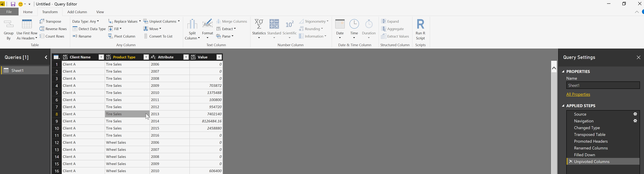The width and height of the screenshot is (644, 174).
Task: Open the Source step settings gear
Action: pos(635,114)
